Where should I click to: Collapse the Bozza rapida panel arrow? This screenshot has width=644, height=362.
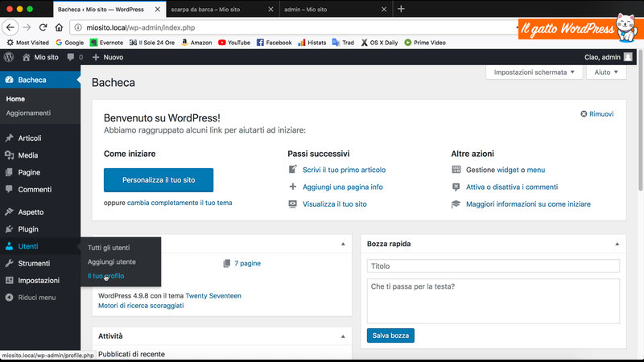[617, 244]
